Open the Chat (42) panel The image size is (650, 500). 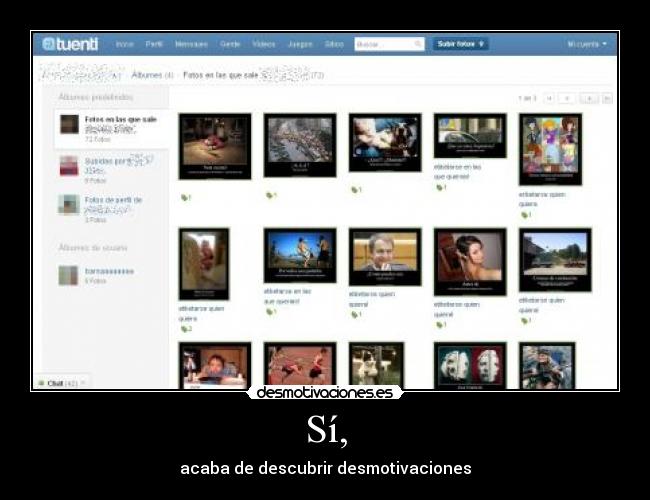click(61, 383)
